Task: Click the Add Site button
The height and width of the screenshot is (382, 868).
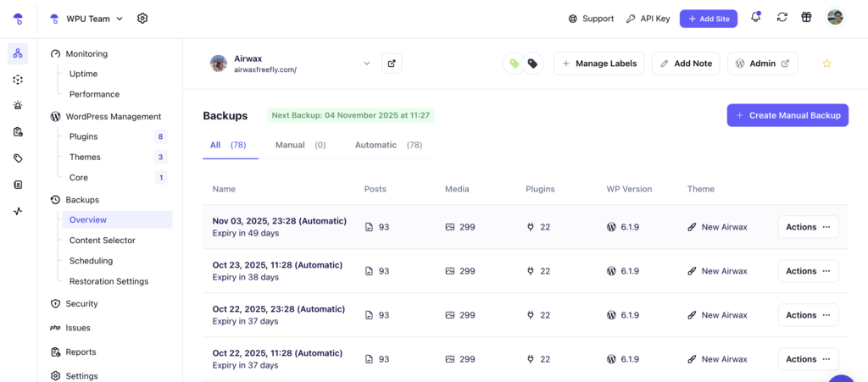Action: tap(708, 19)
